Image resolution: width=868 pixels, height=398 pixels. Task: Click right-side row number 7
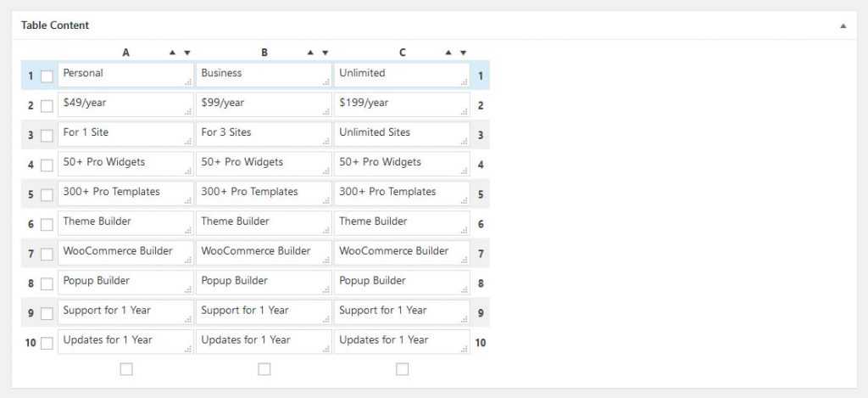481,254
